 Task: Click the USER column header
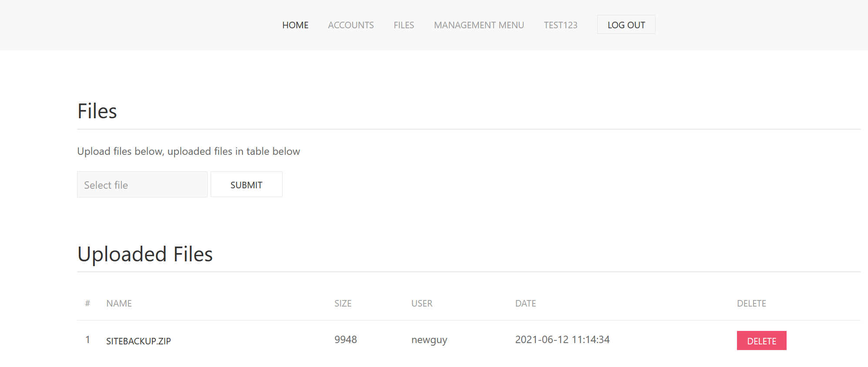(x=422, y=304)
